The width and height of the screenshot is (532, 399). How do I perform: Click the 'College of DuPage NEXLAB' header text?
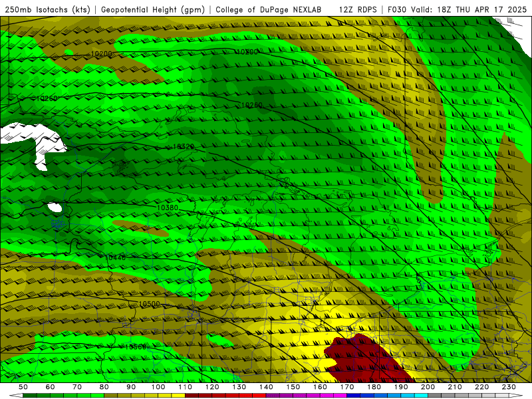(269, 10)
